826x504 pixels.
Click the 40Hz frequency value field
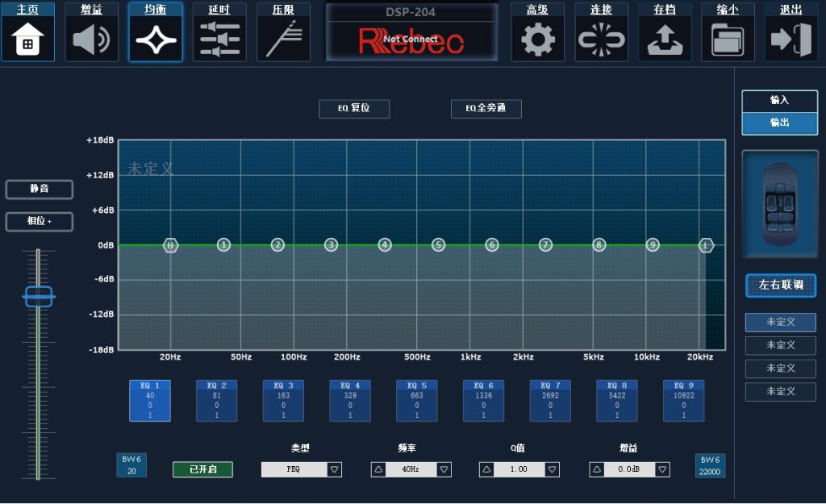[x=411, y=469]
